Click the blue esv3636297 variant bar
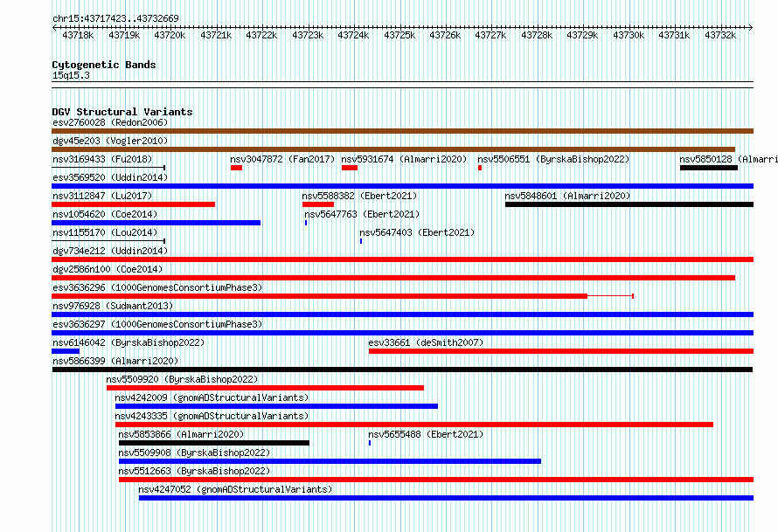The height and width of the screenshot is (532, 778). coord(402,333)
